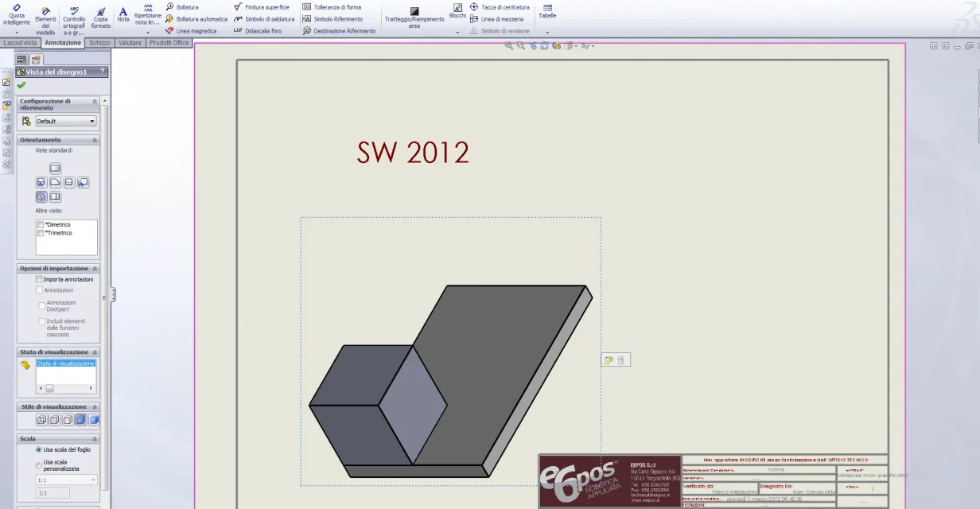The image size is (980, 509).
Task: Collapse Opzioni di importazione section
Action: tap(95, 269)
